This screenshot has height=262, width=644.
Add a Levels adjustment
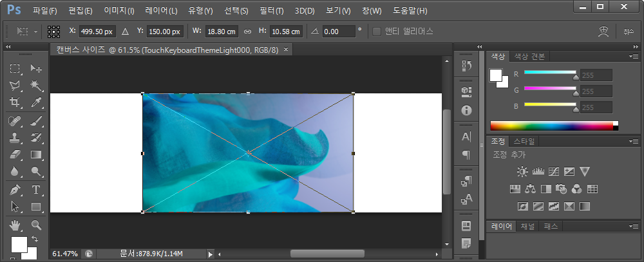coord(538,172)
